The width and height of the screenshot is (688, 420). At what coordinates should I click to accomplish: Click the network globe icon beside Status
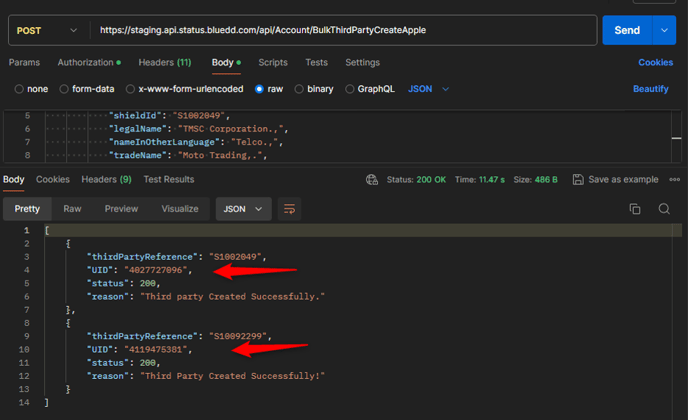point(373,180)
